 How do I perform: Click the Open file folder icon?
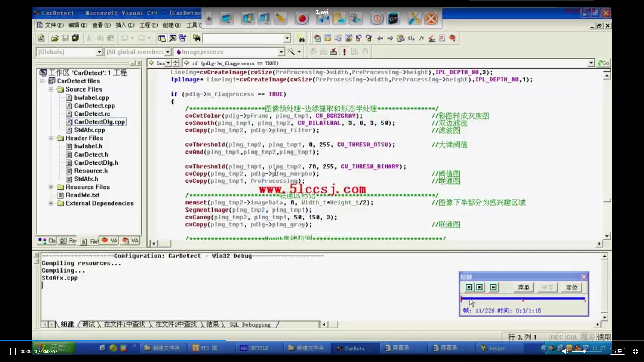55,38
